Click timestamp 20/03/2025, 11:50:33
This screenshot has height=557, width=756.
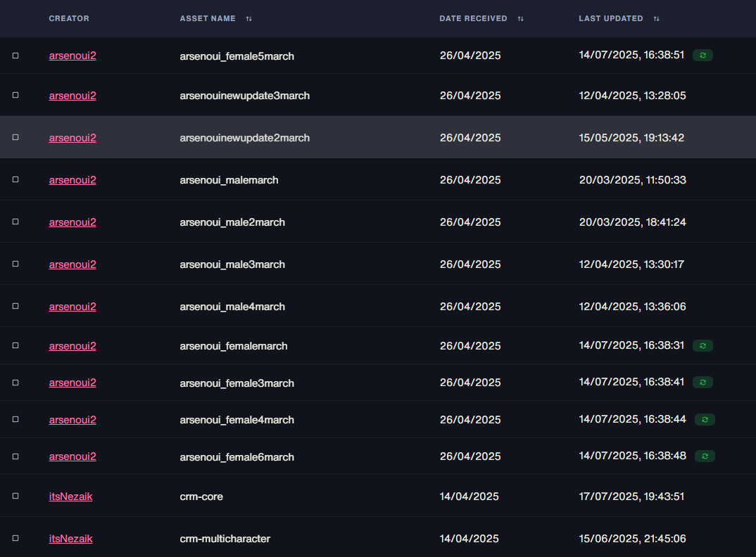(632, 180)
